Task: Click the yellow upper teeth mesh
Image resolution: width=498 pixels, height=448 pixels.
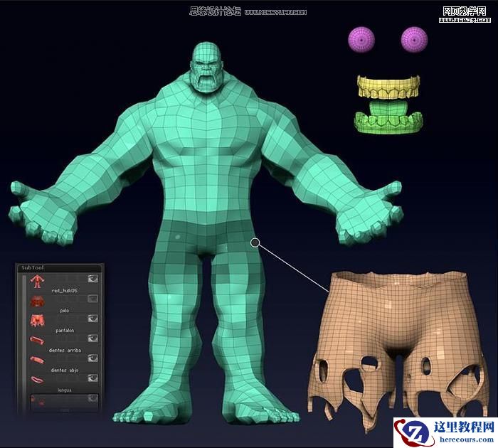Action: [x=388, y=86]
